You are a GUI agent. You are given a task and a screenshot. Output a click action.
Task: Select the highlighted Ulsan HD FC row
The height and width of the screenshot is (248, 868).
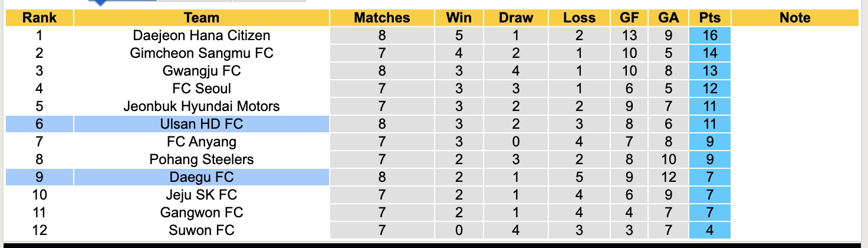(201, 124)
